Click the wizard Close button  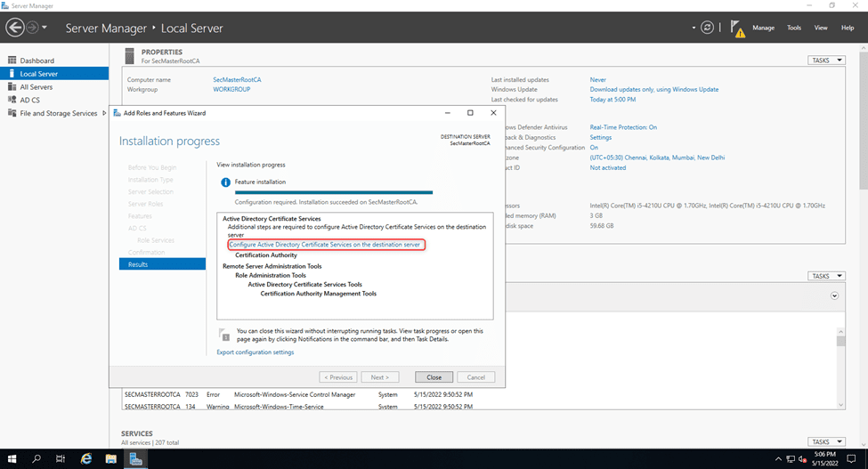tap(434, 377)
